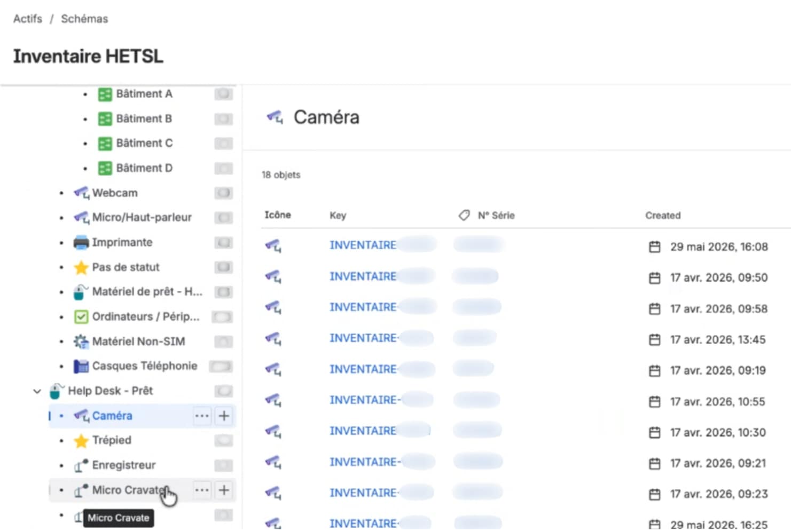791x532 pixels.
Task: Add object via plus next to Caméra
Action: click(x=224, y=416)
